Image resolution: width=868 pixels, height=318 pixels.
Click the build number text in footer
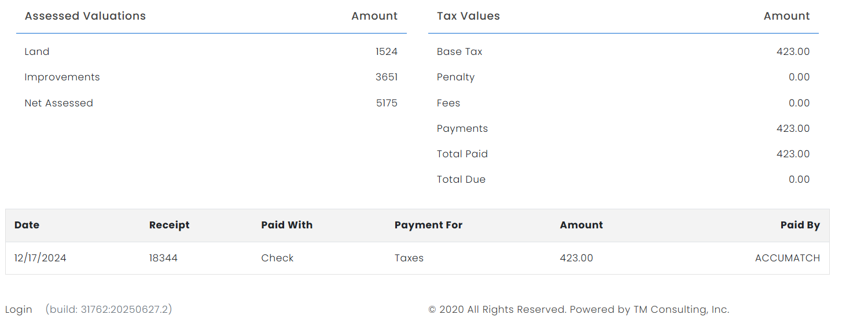pos(109,309)
